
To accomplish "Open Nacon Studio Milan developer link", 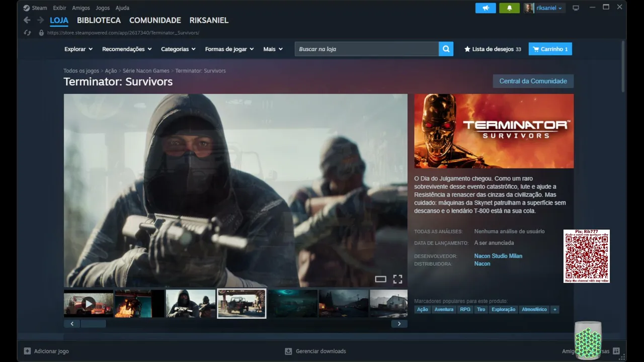I will point(498,256).
